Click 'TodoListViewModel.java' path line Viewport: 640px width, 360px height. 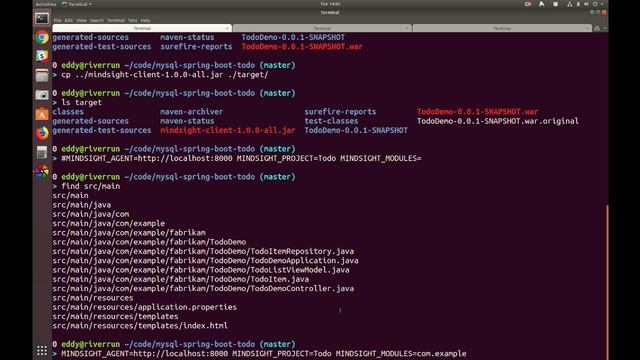pyautogui.click(x=201, y=270)
